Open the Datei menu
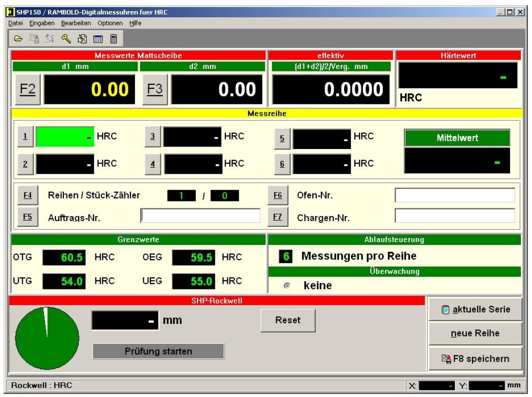This screenshot has width=532, height=397. pyautogui.click(x=15, y=23)
